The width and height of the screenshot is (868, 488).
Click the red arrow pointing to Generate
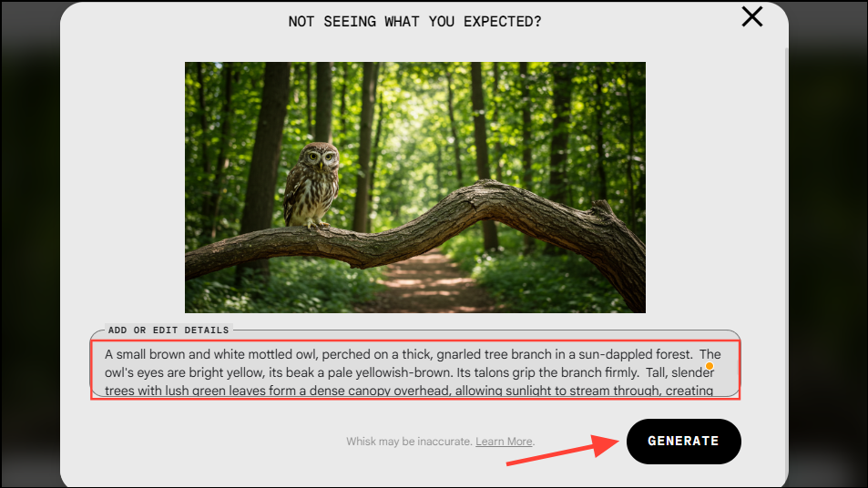(562, 450)
